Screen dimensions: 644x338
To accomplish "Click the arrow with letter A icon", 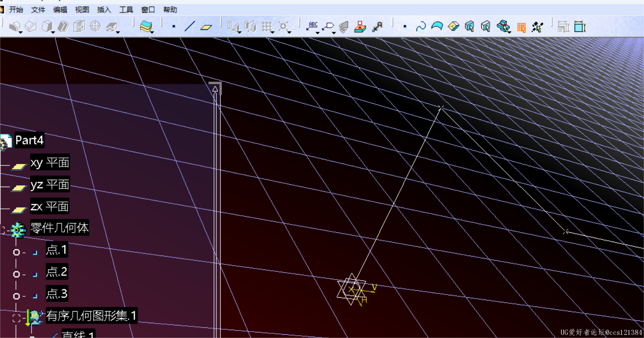I will pos(377,27).
